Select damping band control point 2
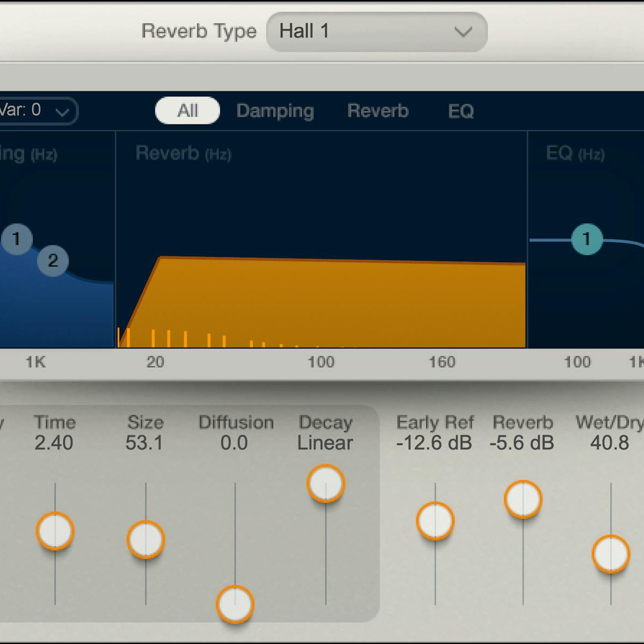 tap(52, 261)
